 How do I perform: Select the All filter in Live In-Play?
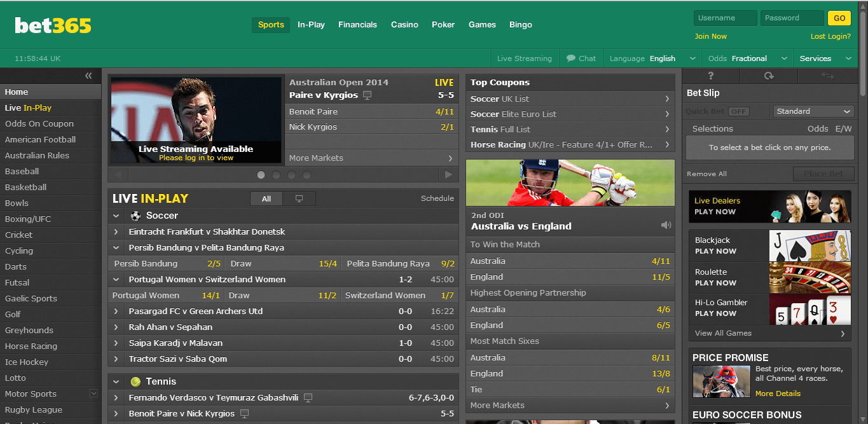[266, 199]
